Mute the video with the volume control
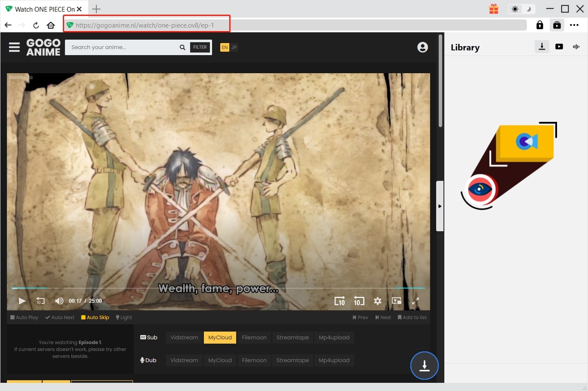The height and width of the screenshot is (391, 588). (59, 301)
